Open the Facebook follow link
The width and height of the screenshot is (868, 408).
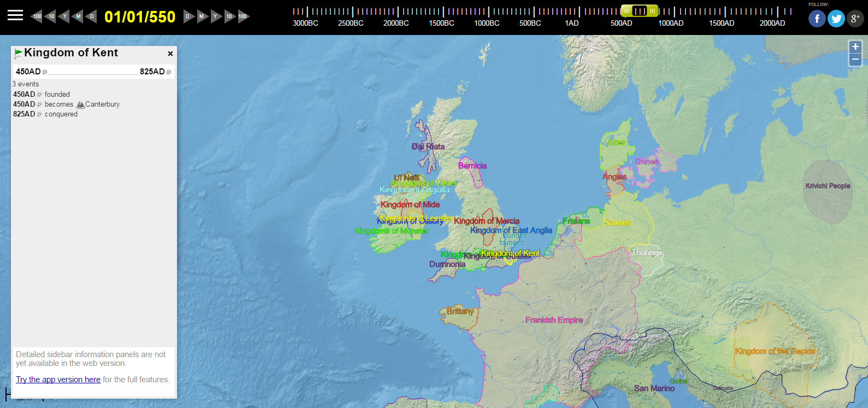pos(817,19)
